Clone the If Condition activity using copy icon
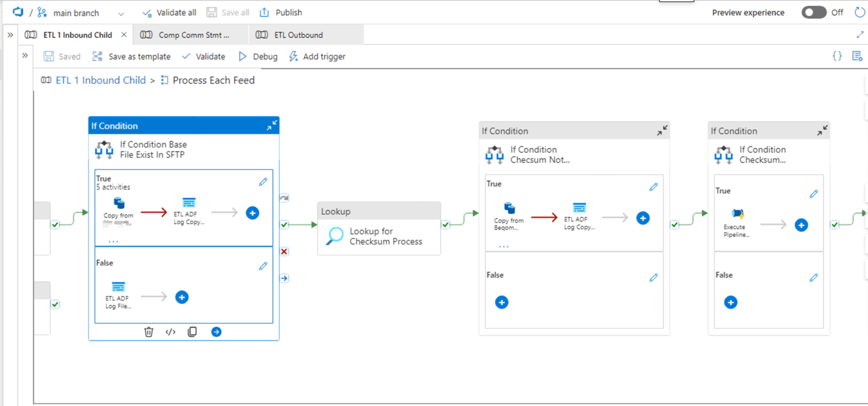 coord(192,332)
